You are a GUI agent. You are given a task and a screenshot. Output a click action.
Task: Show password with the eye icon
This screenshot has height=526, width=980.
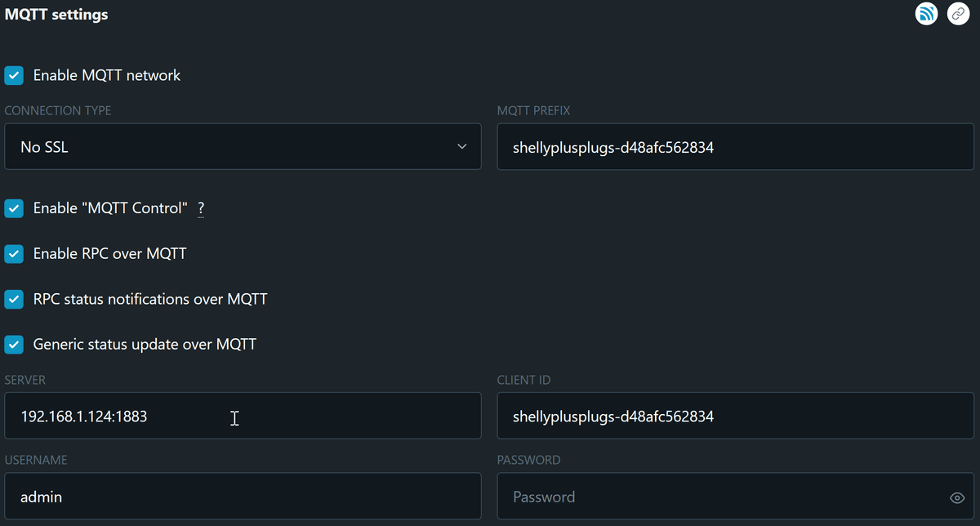[x=958, y=497]
